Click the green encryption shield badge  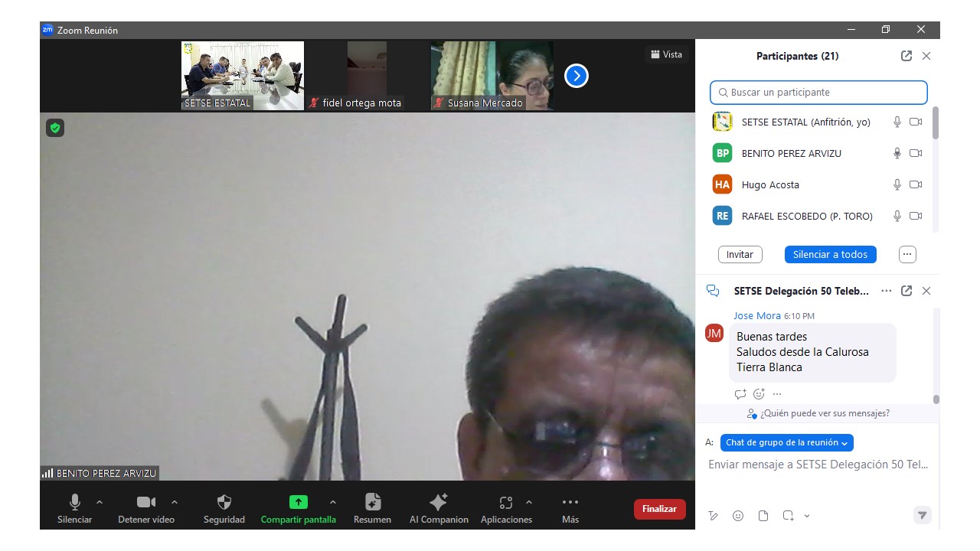click(54, 128)
